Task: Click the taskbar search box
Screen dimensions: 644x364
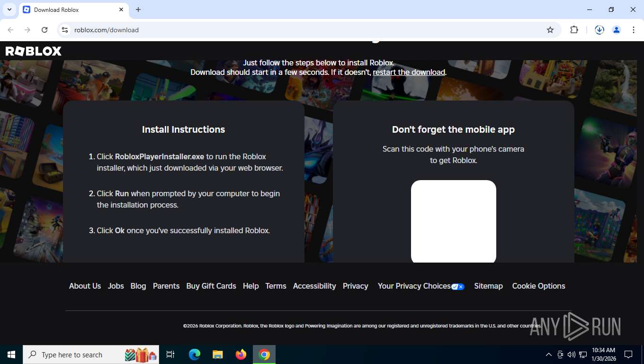Action: (91, 355)
